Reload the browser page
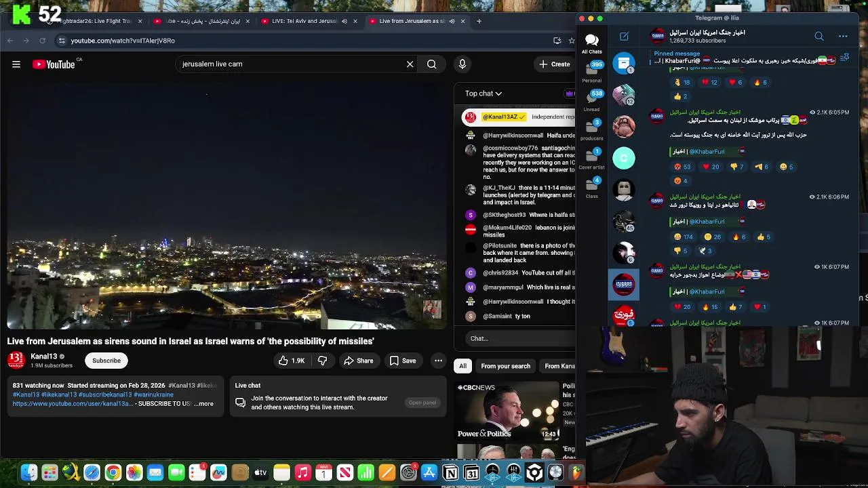Image resolution: width=868 pixels, height=488 pixels. coord(42,41)
